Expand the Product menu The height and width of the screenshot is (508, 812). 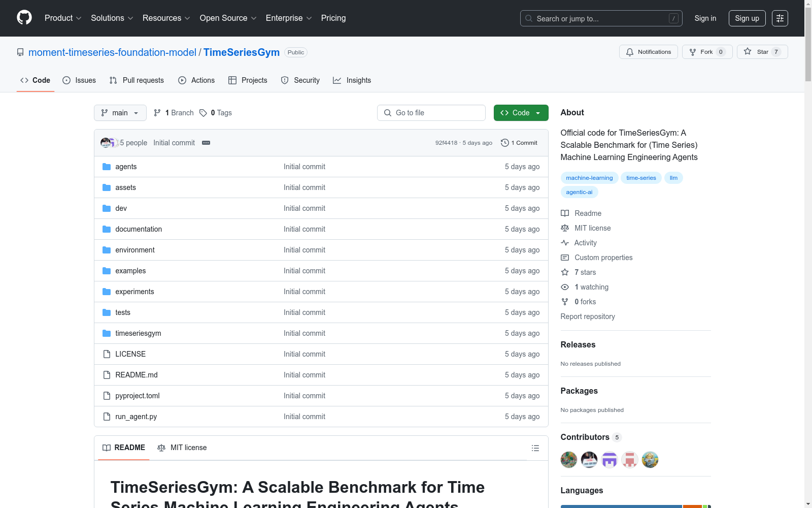(63, 18)
